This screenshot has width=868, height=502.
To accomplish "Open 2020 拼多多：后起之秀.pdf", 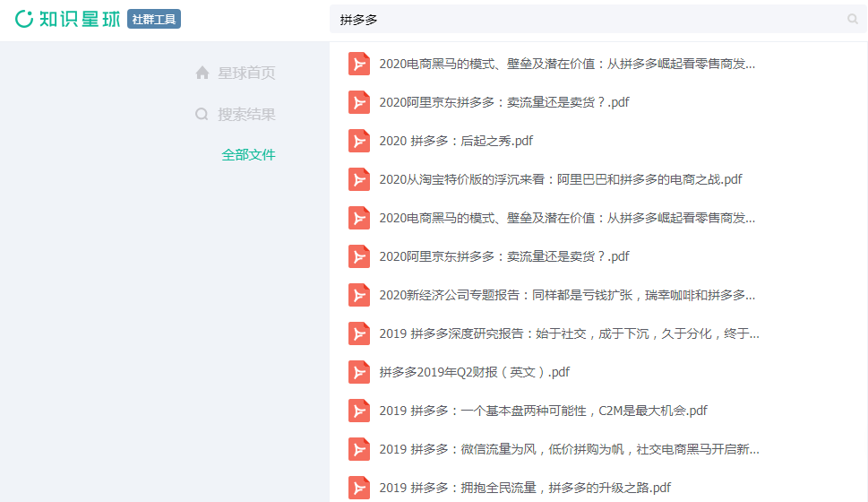I will tap(456, 141).
